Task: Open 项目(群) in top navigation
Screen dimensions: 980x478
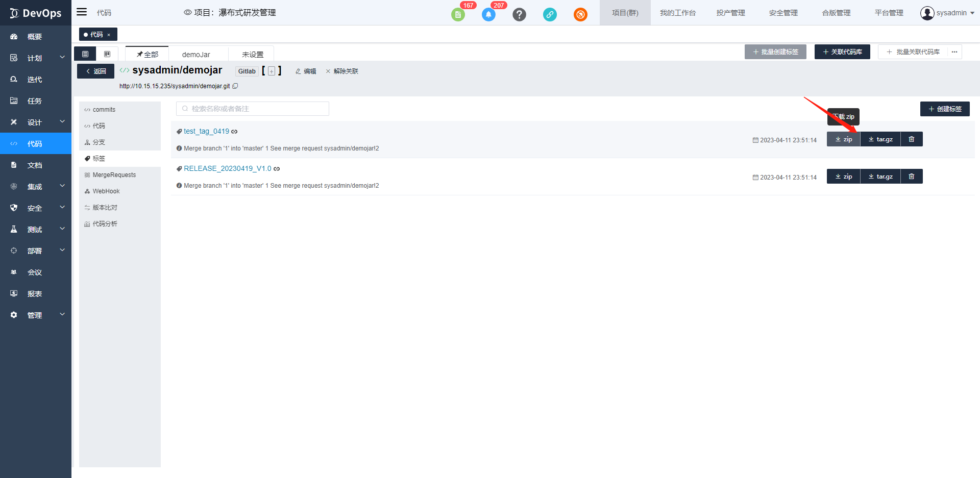Action: (x=625, y=13)
